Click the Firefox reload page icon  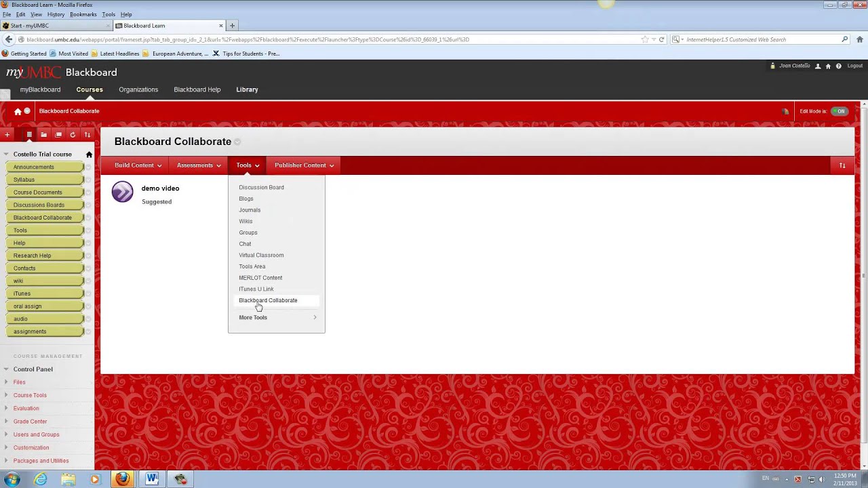click(x=661, y=39)
